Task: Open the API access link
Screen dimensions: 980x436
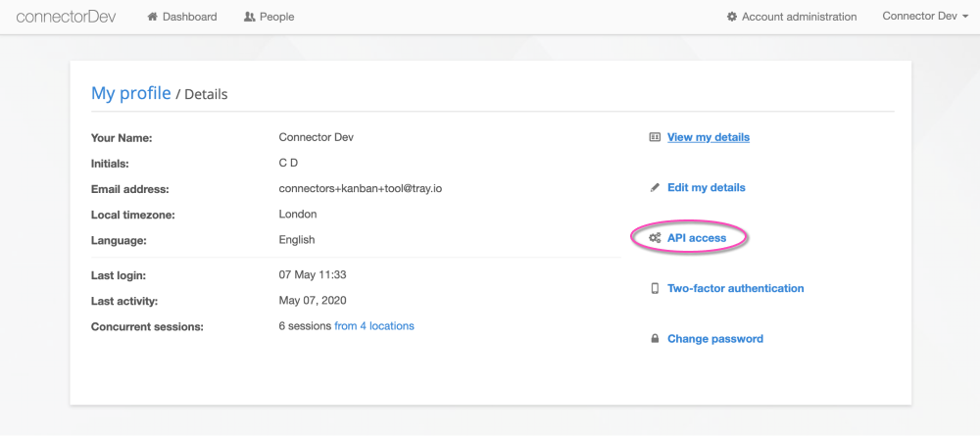Action: pos(697,238)
